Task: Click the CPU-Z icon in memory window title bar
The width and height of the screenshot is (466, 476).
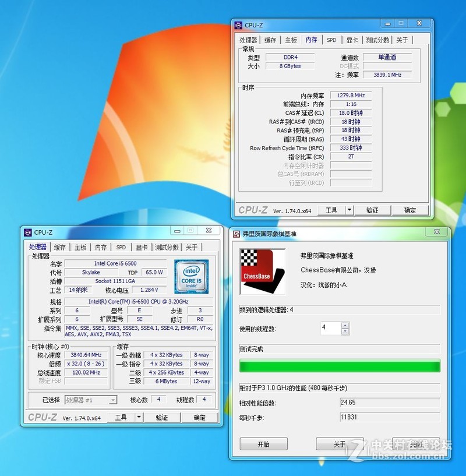Action: coord(238,25)
